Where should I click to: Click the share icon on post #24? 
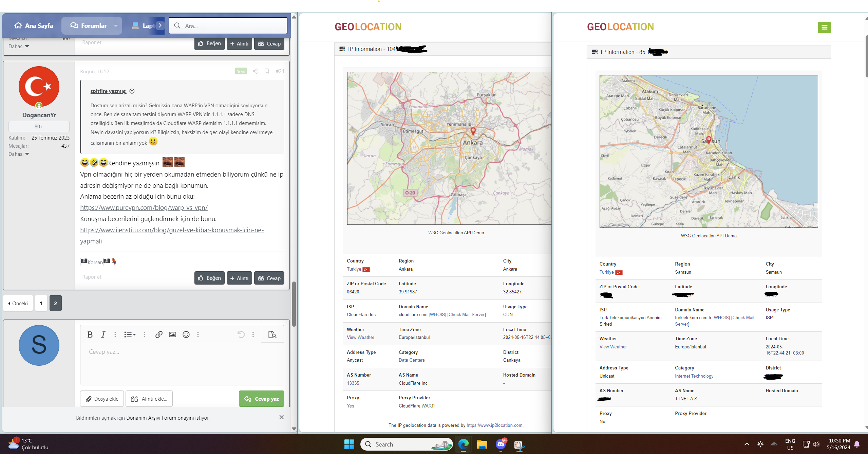255,71
